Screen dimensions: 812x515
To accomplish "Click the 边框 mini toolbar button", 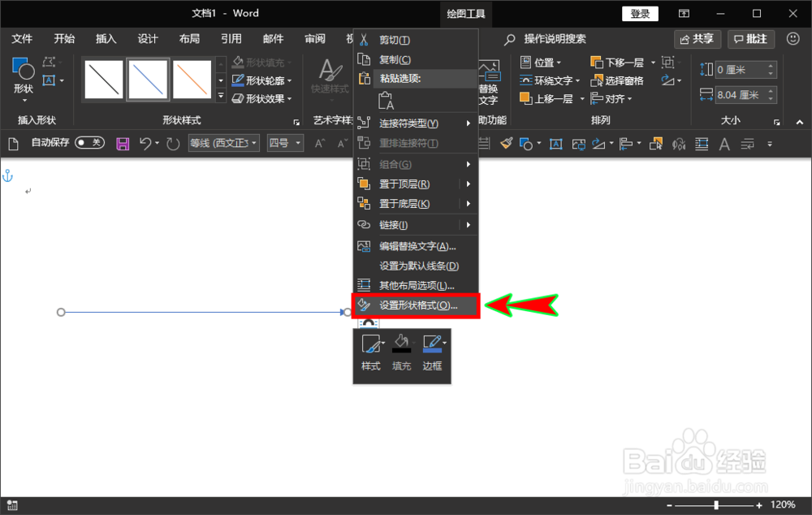I will [433, 353].
